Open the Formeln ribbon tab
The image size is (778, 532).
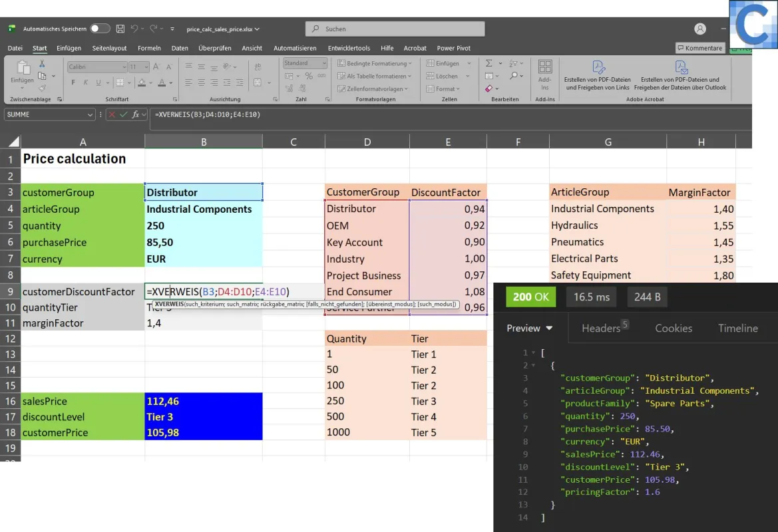click(149, 48)
